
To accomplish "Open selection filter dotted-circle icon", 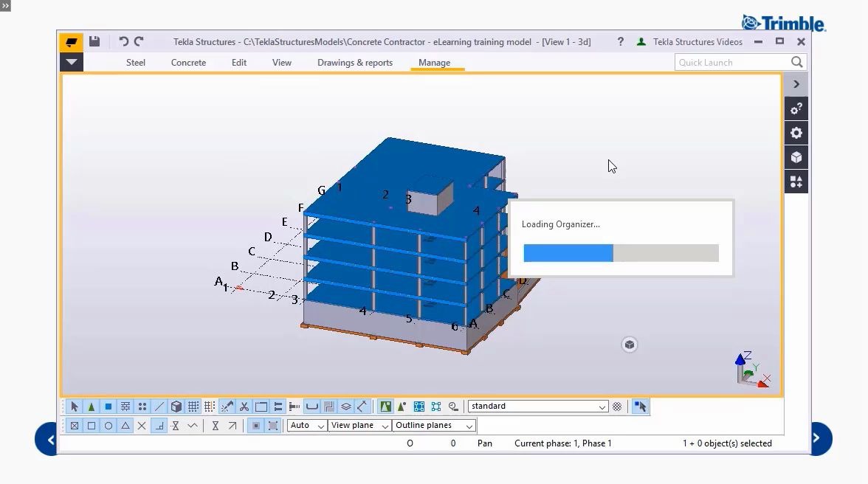I will 617,407.
